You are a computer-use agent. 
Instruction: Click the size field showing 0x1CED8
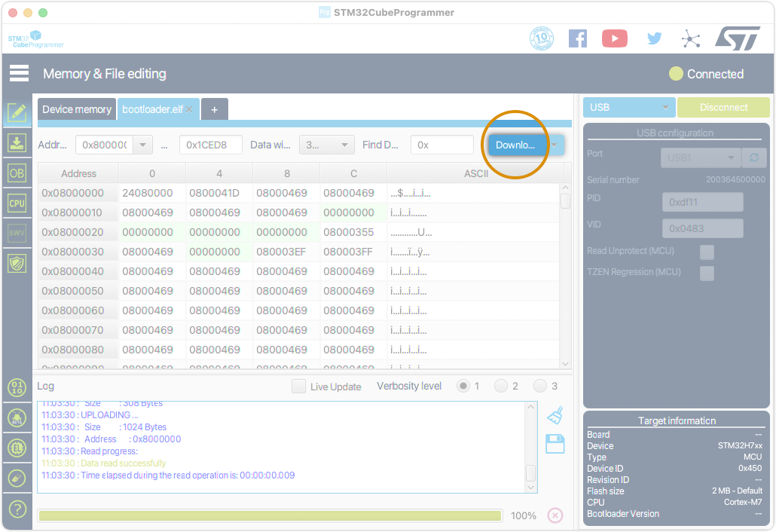click(211, 145)
